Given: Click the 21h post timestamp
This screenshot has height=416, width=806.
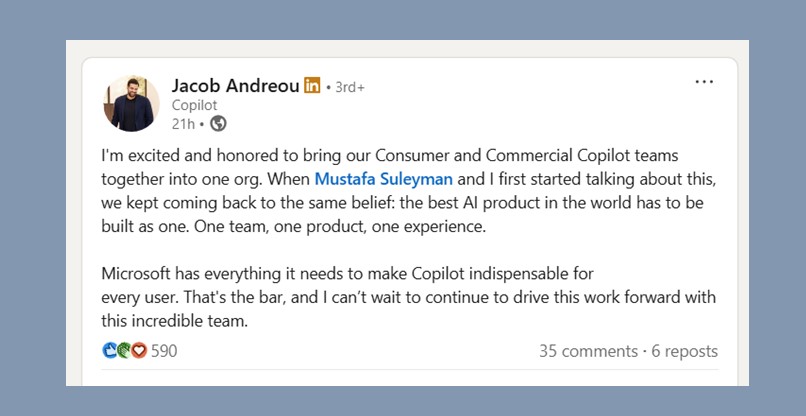Looking at the screenshot, I should tap(182, 124).
